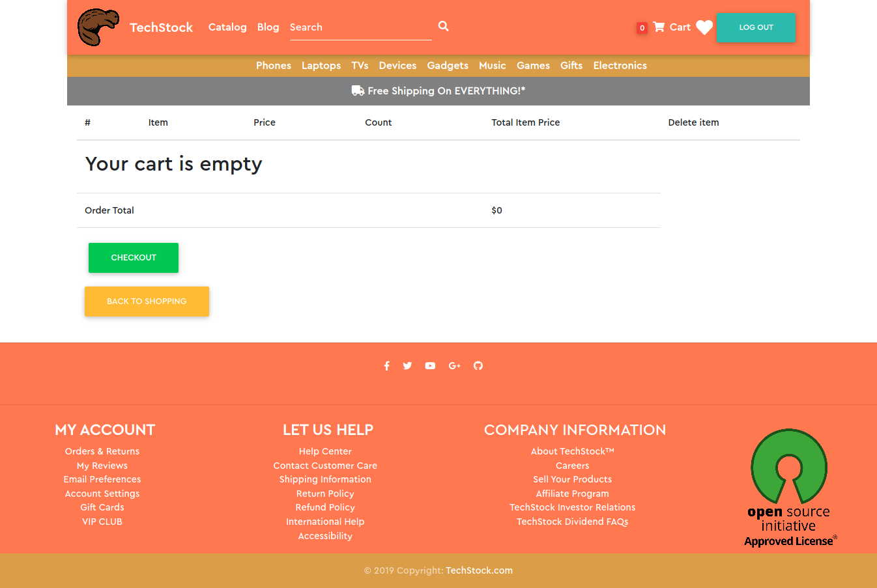Click the Open Source Initiative badge
Screen dimensions: 877x588
coord(789,488)
